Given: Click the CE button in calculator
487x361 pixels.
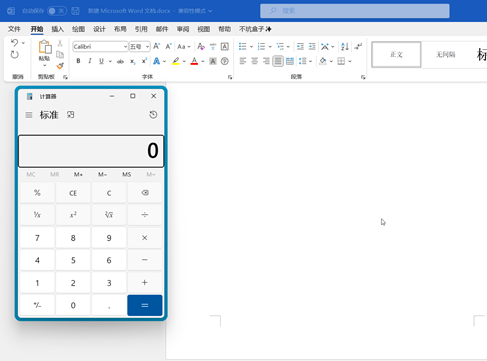Looking at the screenshot, I should coord(73,193).
